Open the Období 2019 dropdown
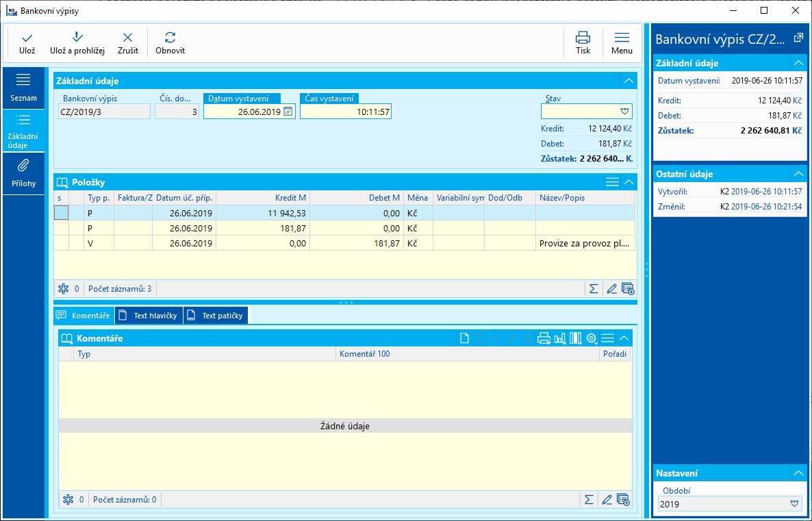Image resolution: width=812 pixels, height=521 pixels. (794, 504)
